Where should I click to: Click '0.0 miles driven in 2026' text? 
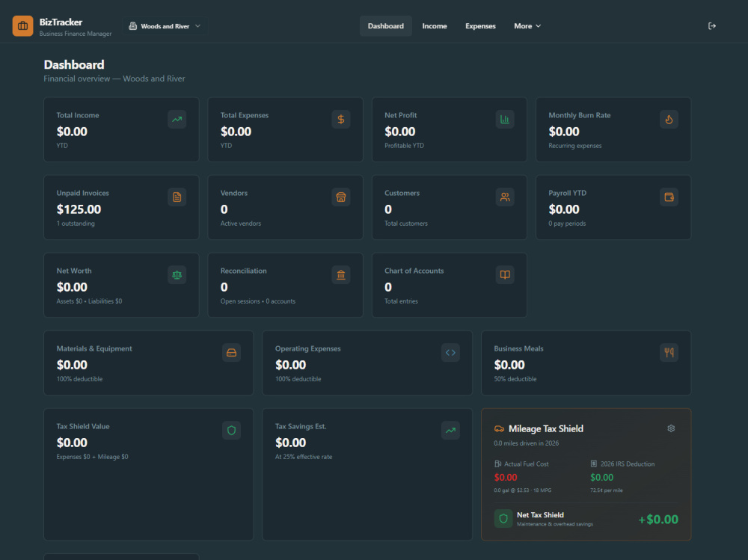526,443
